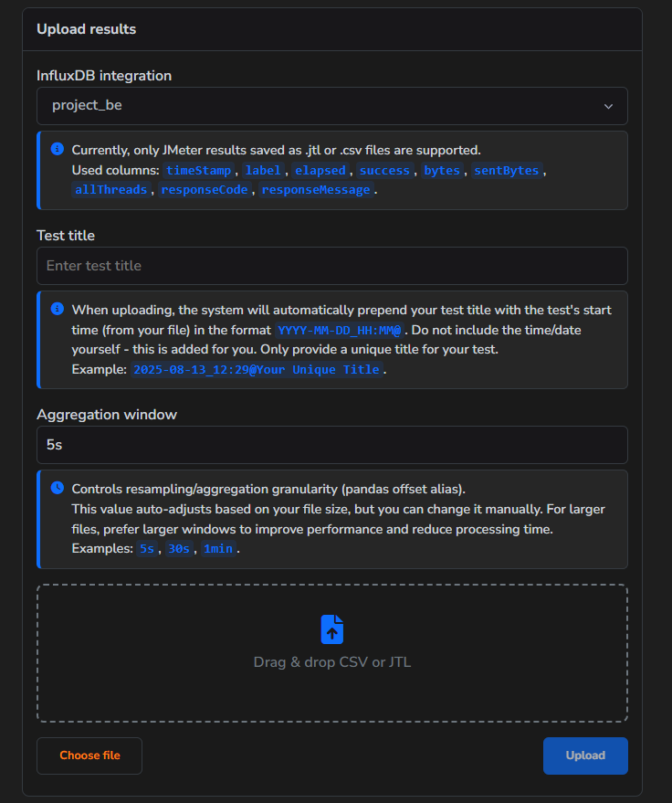The height and width of the screenshot is (803, 672).
Task: Click the Enter test title input field
Action: point(332,266)
